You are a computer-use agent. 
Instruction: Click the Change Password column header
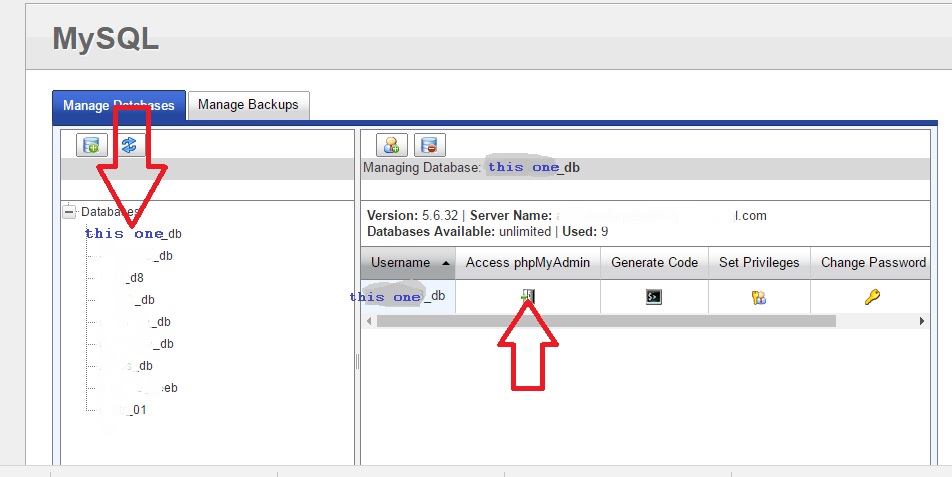(x=871, y=263)
